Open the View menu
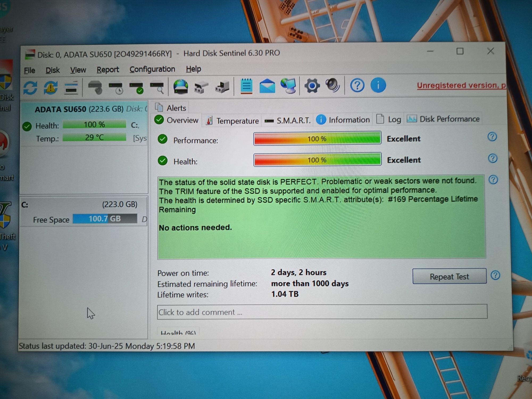 78,70
